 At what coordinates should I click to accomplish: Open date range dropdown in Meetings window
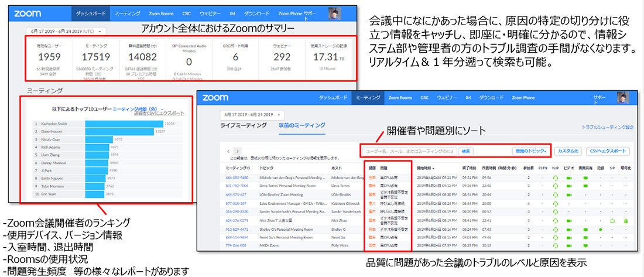252,114
